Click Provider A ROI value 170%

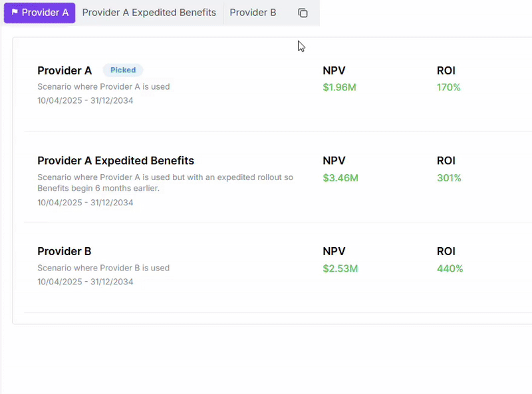point(448,88)
